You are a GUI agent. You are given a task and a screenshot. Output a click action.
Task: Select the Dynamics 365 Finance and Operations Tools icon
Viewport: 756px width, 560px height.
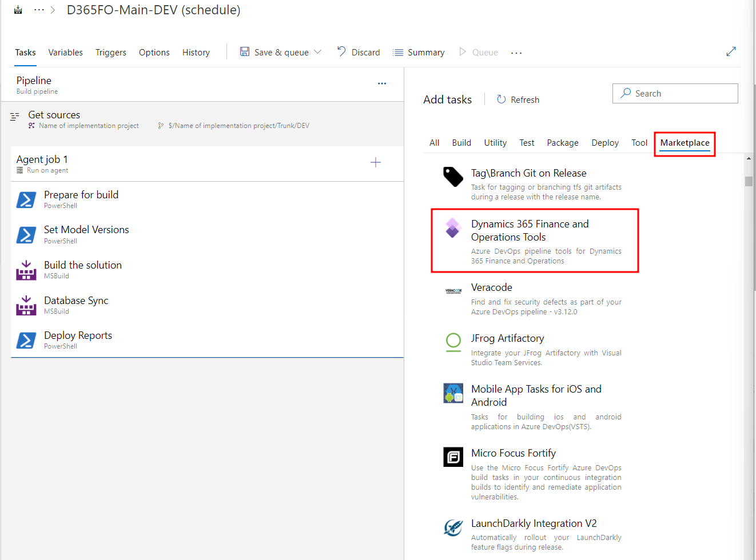(453, 227)
